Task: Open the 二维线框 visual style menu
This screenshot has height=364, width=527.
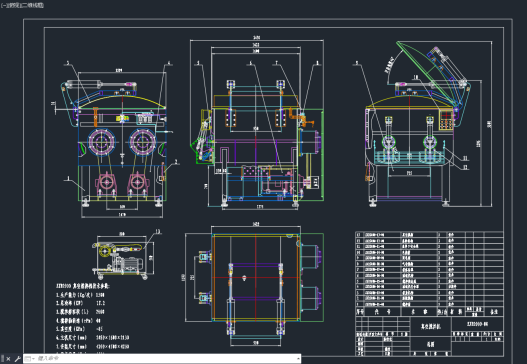Action: click(x=32, y=5)
